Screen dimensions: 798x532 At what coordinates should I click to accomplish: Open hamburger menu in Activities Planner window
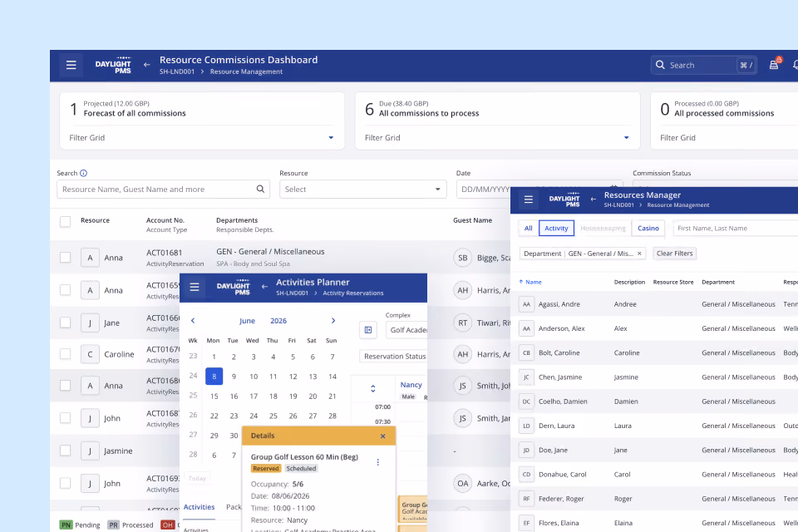click(x=195, y=287)
